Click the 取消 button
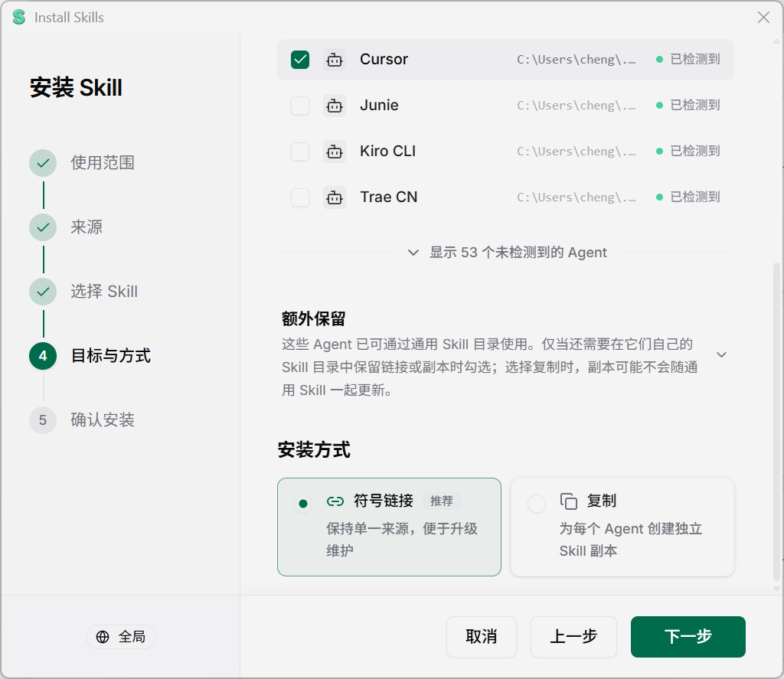Image resolution: width=784 pixels, height=679 pixels. coord(482,636)
